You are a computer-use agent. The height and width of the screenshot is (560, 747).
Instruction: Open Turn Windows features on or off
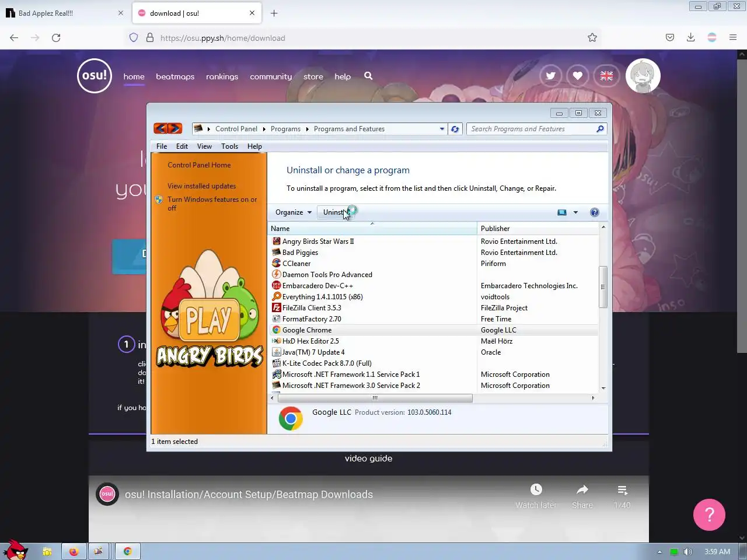point(212,204)
